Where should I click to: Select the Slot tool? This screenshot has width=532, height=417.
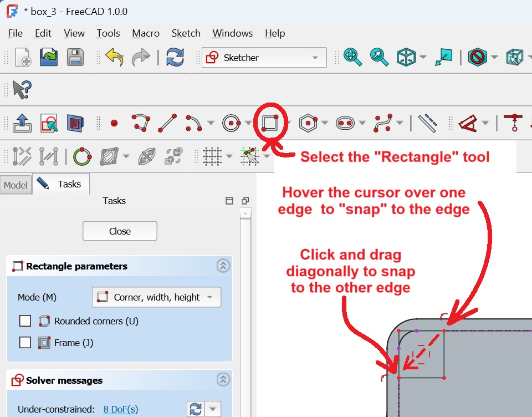tap(345, 123)
